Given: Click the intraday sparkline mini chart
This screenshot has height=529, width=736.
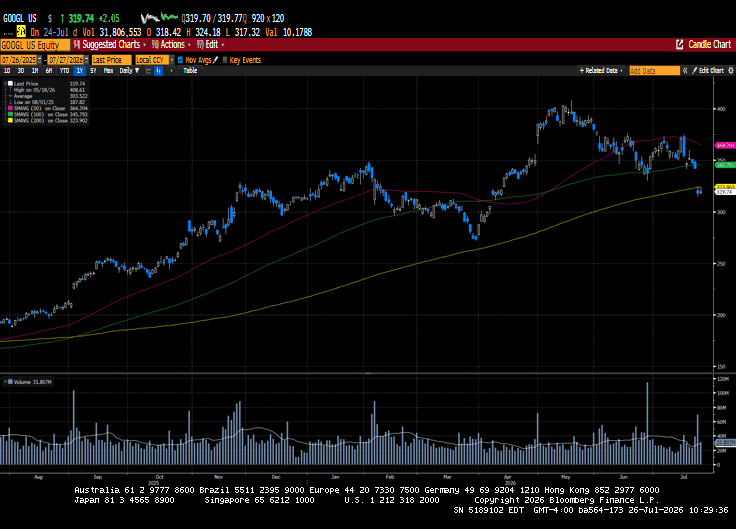Looking at the screenshot, I should tap(160, 18).
